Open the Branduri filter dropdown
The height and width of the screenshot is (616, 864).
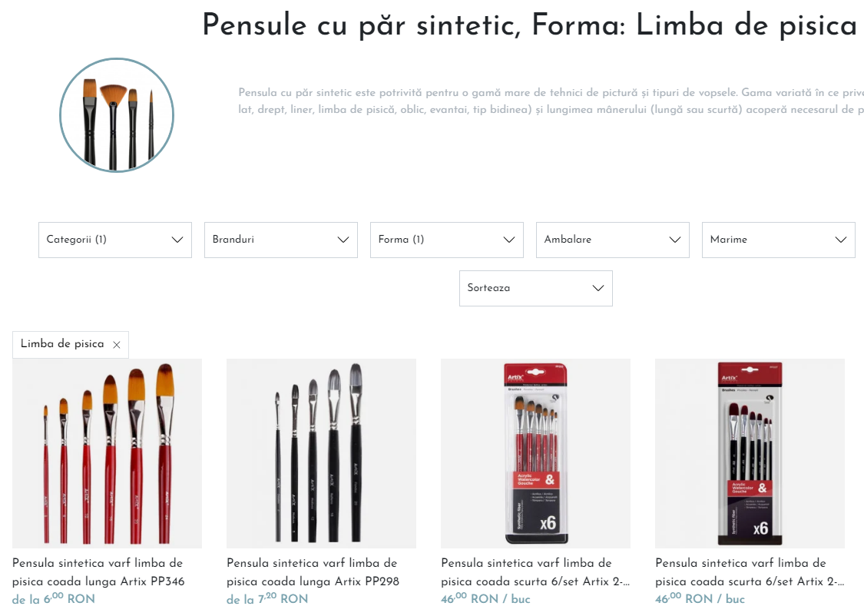[281, 240]
